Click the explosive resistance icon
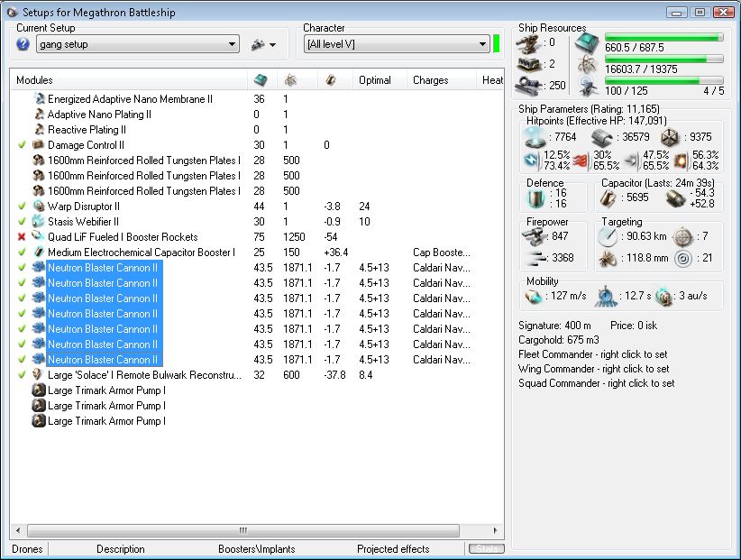Image resolution: width=741 pixels, height=560 pixels. pyautogui.click(x=681, y=161)
